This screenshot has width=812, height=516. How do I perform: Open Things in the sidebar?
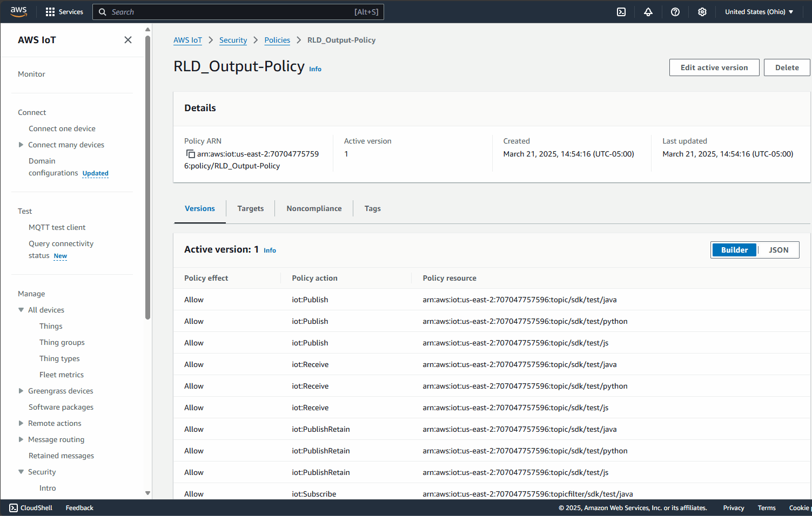click(x=51, y=326)
